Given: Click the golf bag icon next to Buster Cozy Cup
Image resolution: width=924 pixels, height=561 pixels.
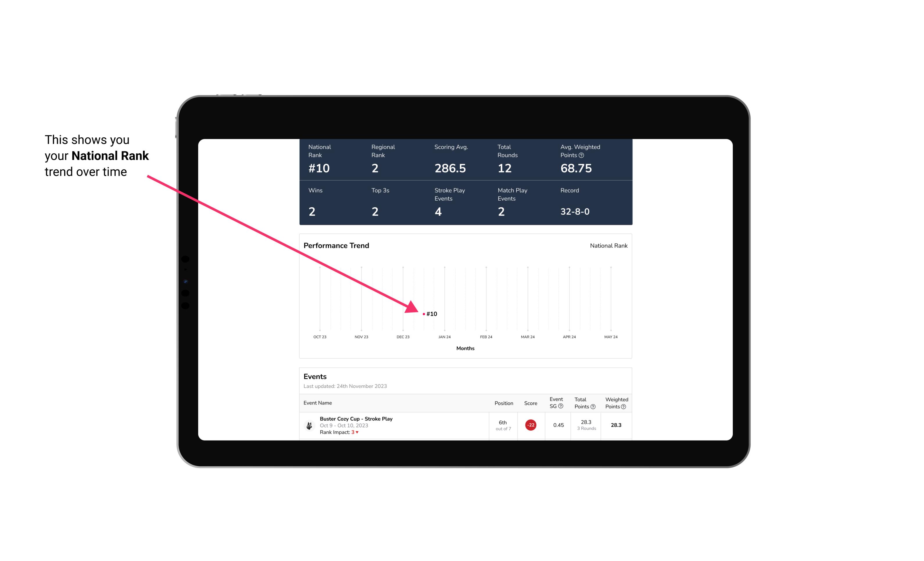Looking at the screenshot, I should click(x=309, y=425).
